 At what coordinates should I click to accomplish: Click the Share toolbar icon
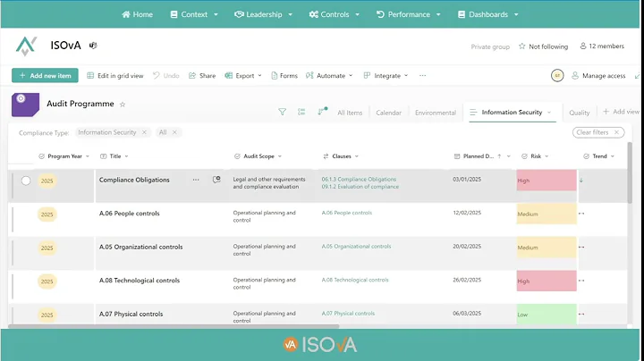pyautogui.click(x=202, y=76)
